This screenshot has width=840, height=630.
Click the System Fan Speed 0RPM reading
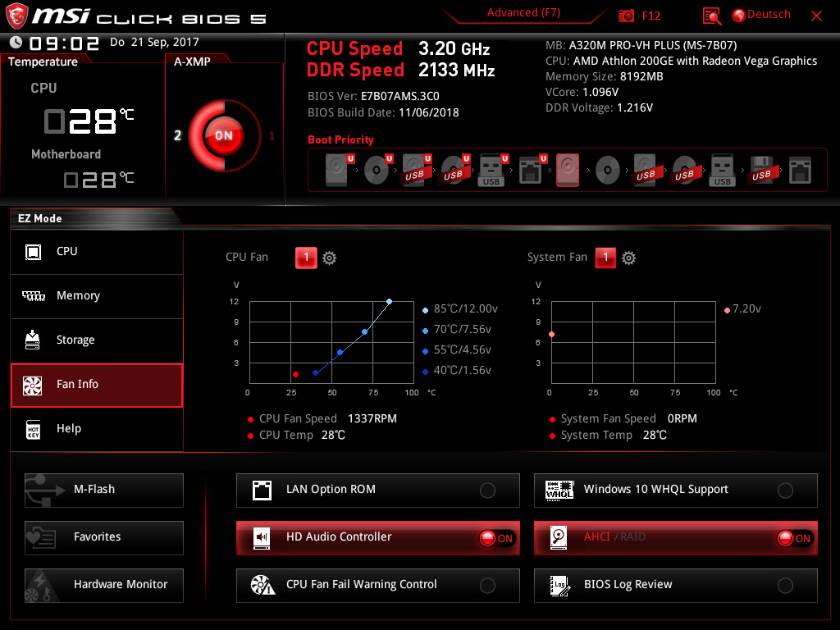pos(623,419)
